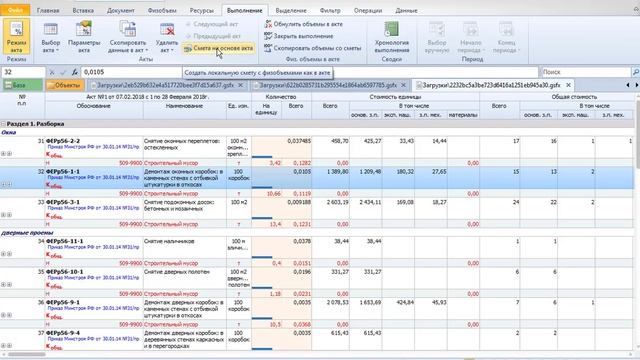Open Начало периода dropdown

[x=471, y=38]
